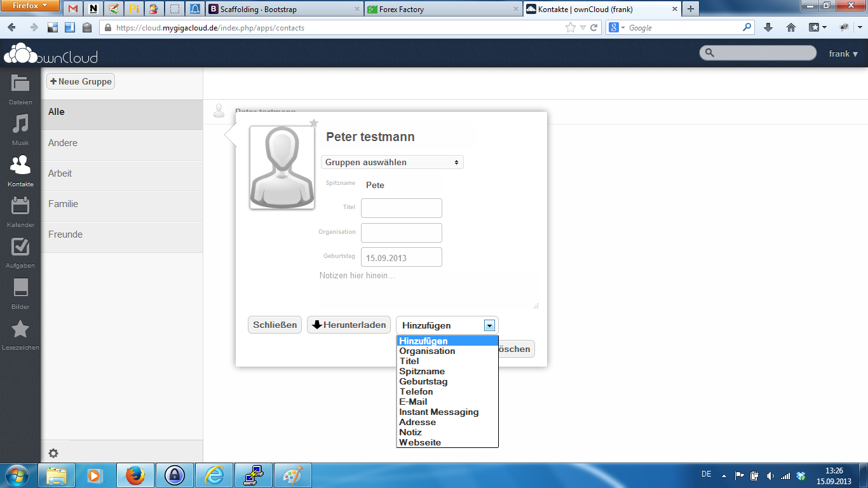The height and width of the screenshot is (488, 868).
Task: Open Paint from taskbar
Action: click(293, 475)
